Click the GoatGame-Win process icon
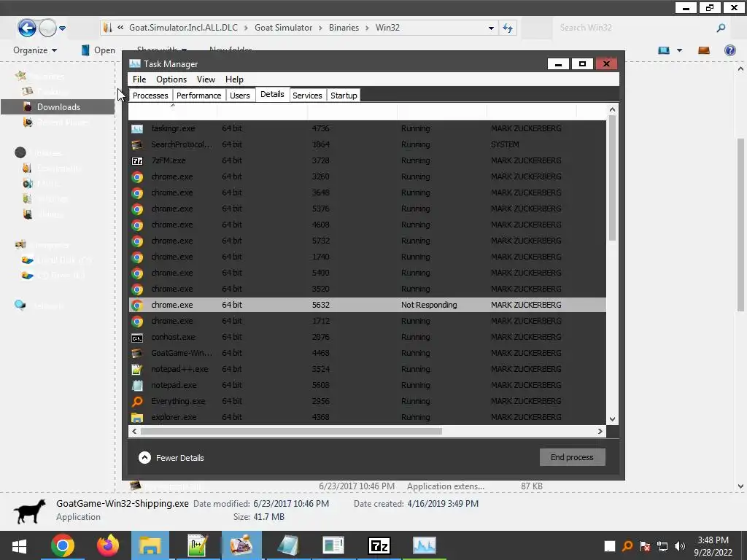747x560 pixels. pyautogui.click(x=137, y=354)
